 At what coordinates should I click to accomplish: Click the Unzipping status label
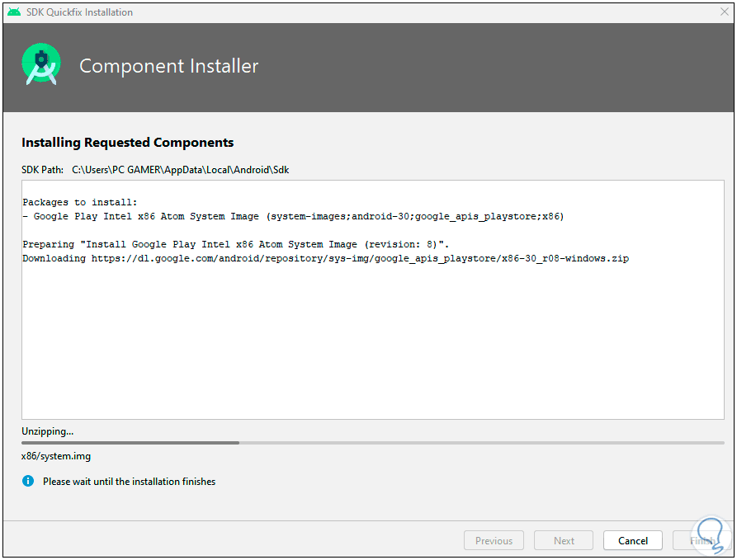click(47, 431)
